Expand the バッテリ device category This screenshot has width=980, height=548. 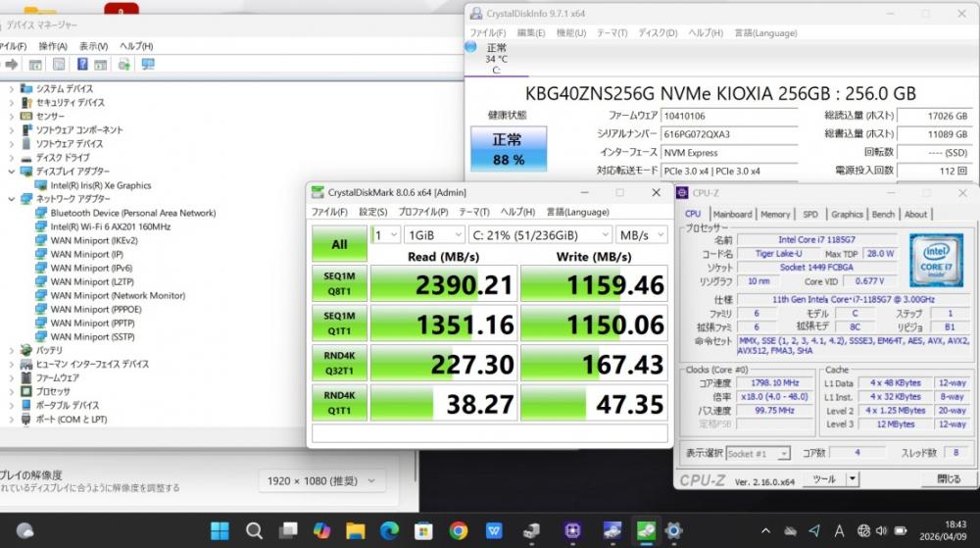point(11,350)
